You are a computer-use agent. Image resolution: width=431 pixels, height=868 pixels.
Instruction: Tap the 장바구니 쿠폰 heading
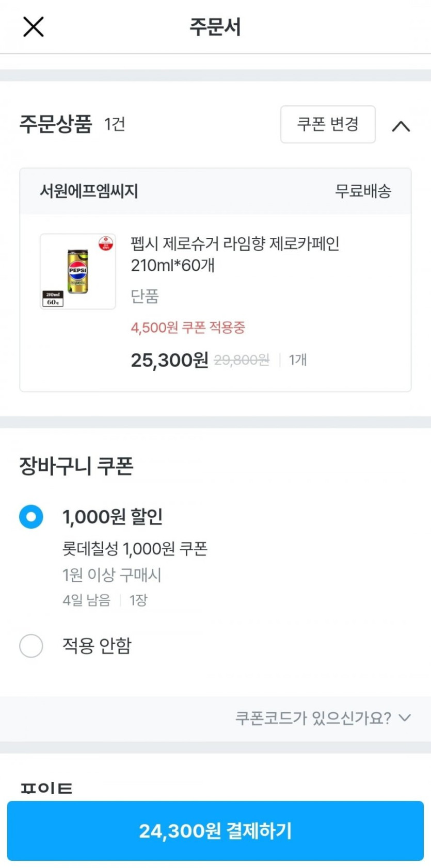[76, 466]
